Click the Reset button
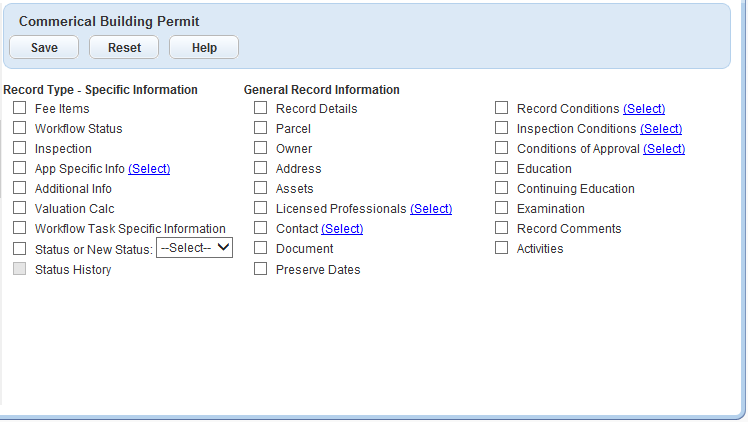Image resolution: width=748 pixels, height=422 pixels. click(124, 47)
